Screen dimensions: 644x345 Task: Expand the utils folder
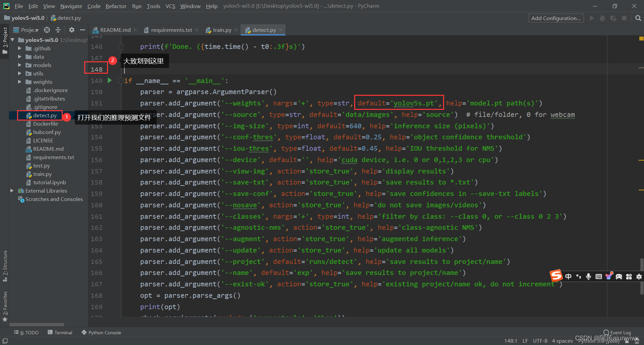click(19, 73)
